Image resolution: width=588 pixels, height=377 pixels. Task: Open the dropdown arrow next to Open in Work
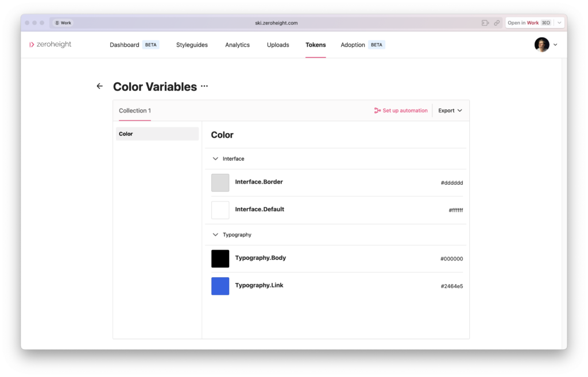click(559, 23)
